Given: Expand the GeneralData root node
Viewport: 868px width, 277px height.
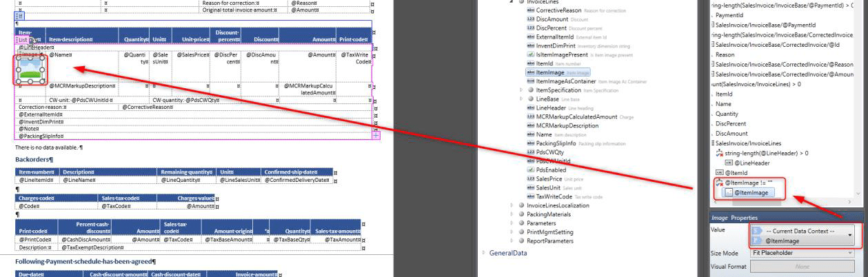Looking at the screenshot, I should (484, 253).
